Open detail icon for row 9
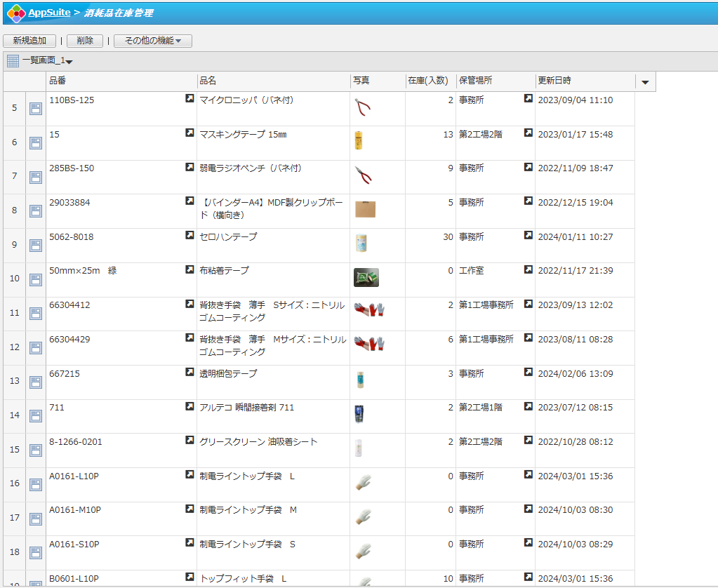718x588 pixels. tap(36, 246)
